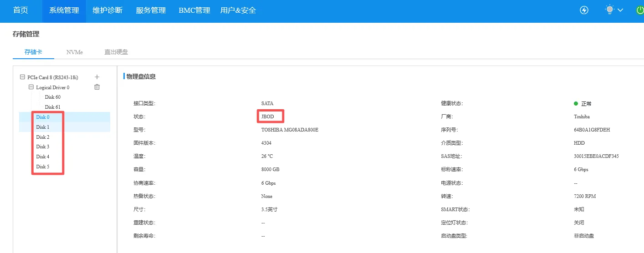Select Disk 60 in the tree
The width and height of the screenshot is (644, 253).
[53, 97]
